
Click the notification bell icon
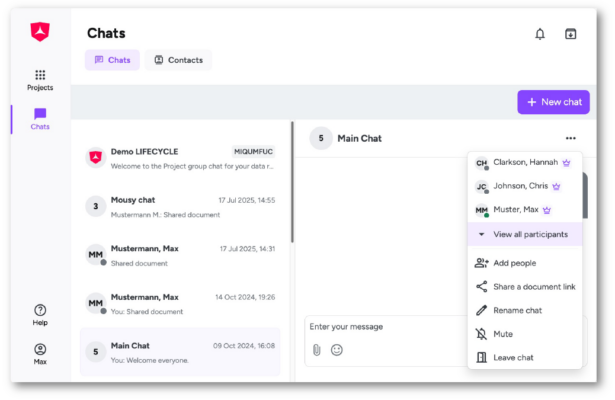click(x=540, y=34)
